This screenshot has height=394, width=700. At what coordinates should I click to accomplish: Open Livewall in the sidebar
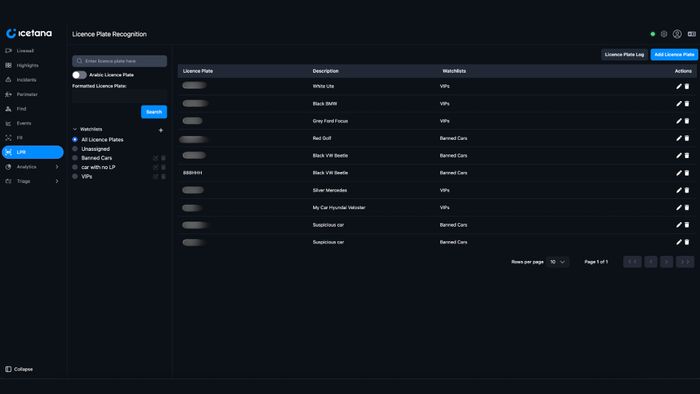pos(33,51)
